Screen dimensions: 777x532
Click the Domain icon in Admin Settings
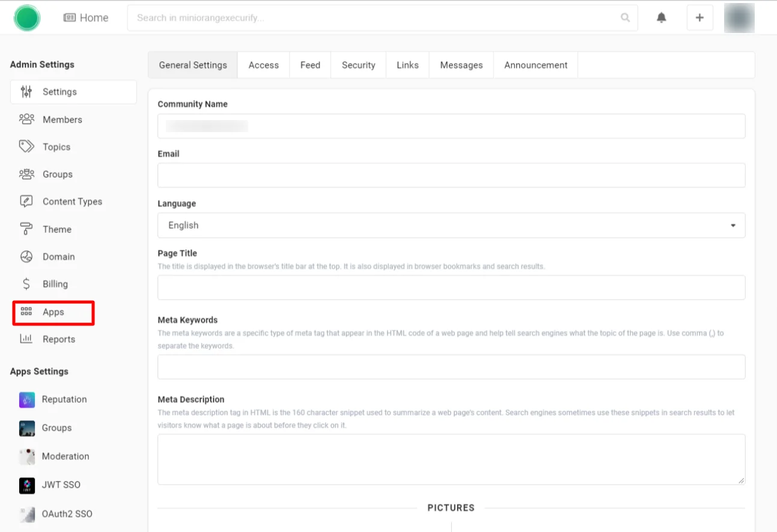tap(26, 256)
